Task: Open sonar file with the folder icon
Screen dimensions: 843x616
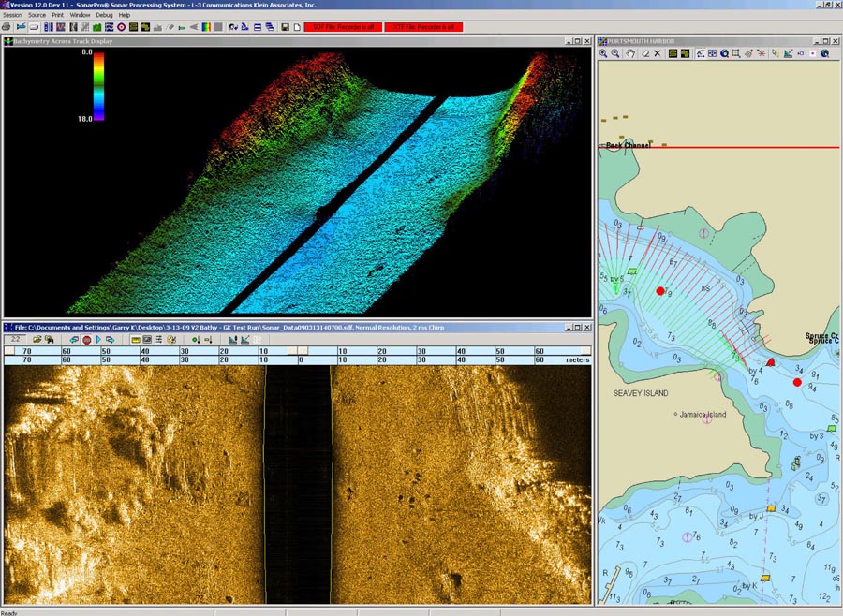Action: (x=36, y=340)
